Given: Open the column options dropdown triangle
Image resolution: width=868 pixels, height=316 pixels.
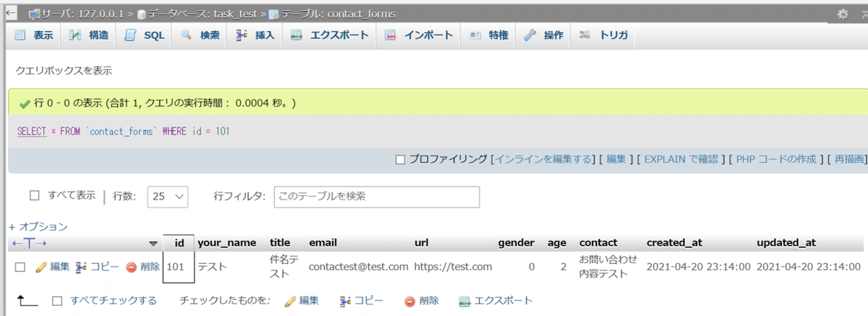Looking at the screenshot, I should [x=153, y=243].
